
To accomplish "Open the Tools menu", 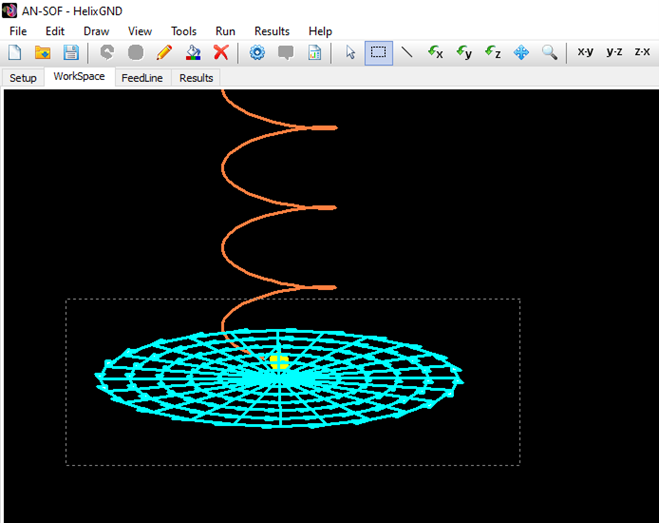I will click(x=184, y=31).
